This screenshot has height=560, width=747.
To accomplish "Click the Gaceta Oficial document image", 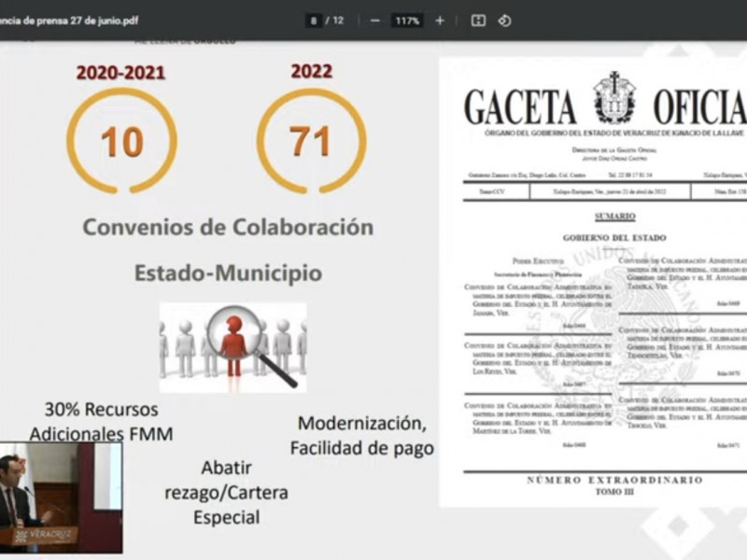I will 593,282.
